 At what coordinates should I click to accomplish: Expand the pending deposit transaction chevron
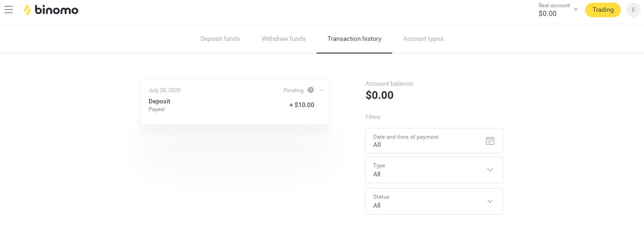(x=322, y=90)
